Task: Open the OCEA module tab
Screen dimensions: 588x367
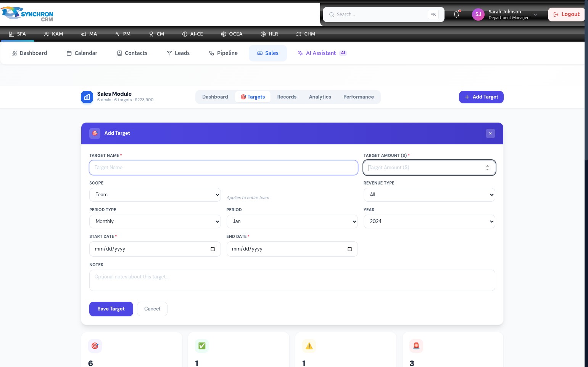Action: click(232, 34)
